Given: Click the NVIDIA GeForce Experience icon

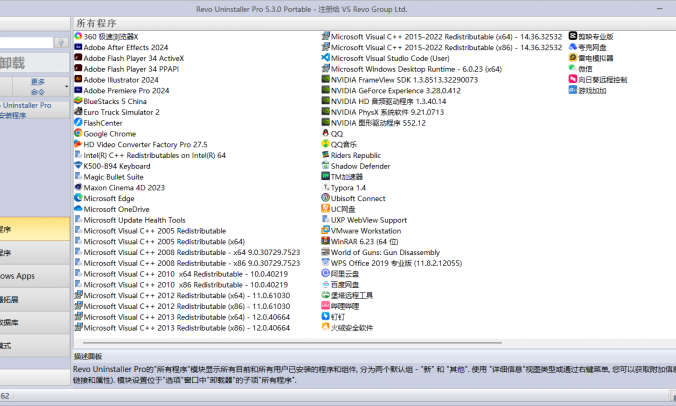Looking at the screenshot, I should tap(325, 90).
